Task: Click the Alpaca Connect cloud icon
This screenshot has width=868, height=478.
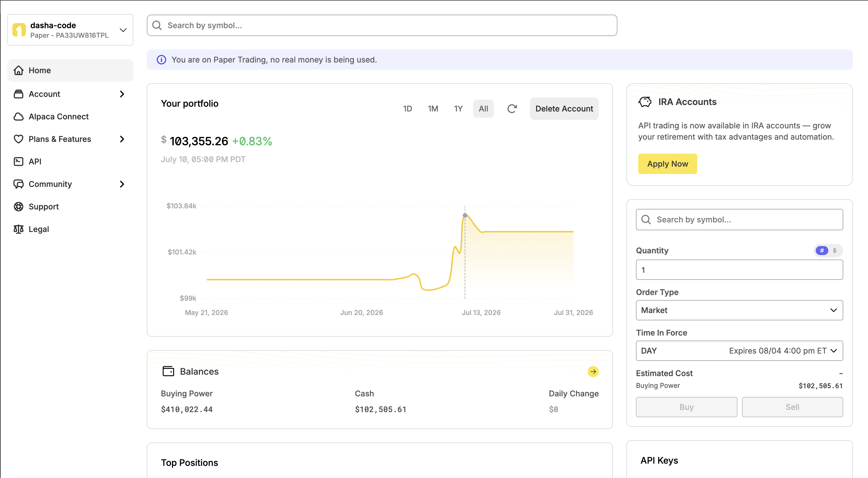Action: coord(19,116)
